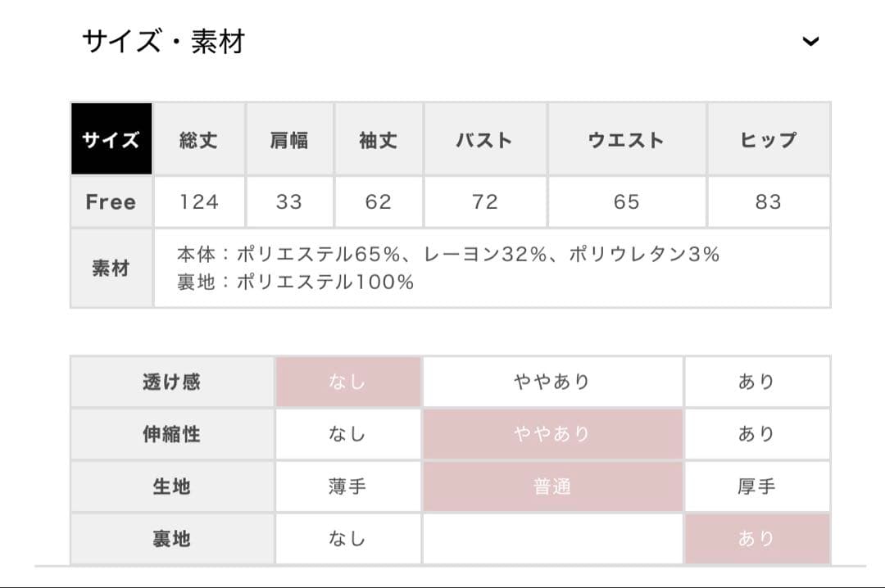The image size is (885, 588).
Task: Click the 透け感 row label
Action: pyautogui.click(x=172, y=382)
